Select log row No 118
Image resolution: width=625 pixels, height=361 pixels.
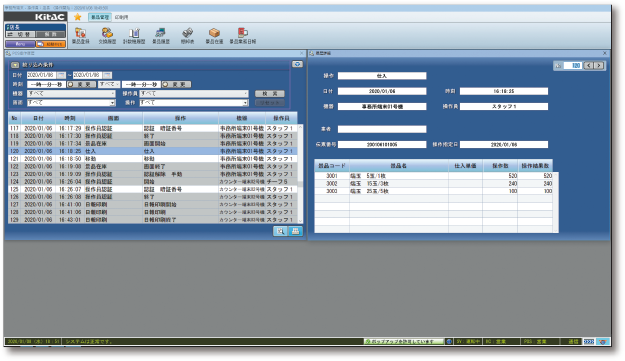pyautogui.click(x=153, y=136)
